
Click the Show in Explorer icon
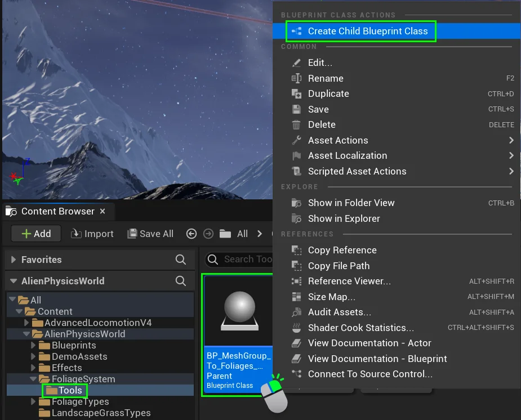point(296,218)
